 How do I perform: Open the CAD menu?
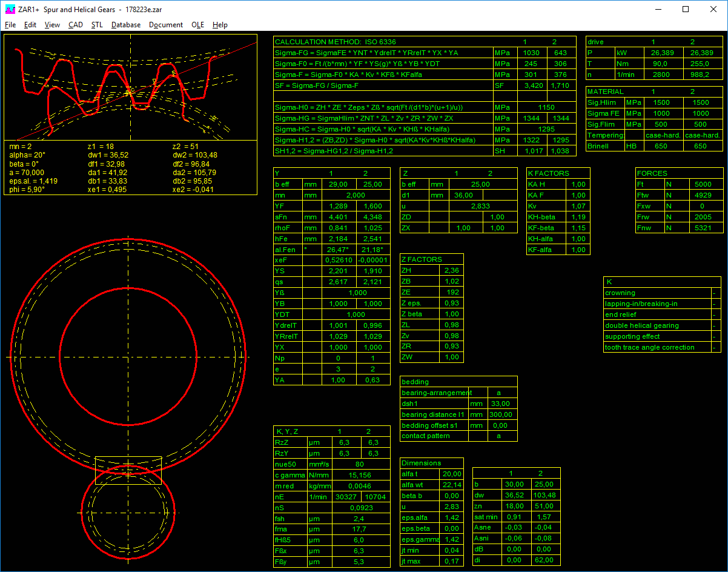click(x=76, y=25)
